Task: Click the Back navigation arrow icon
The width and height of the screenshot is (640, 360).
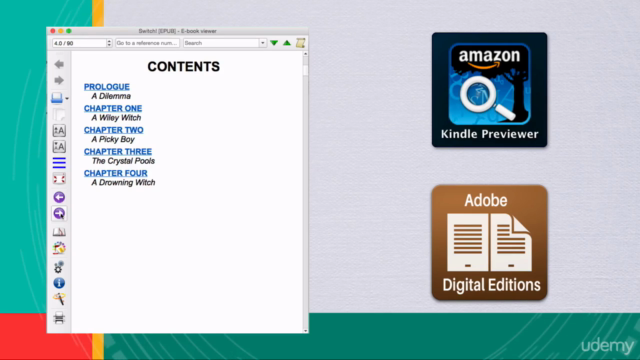Action: coord(59,64)
